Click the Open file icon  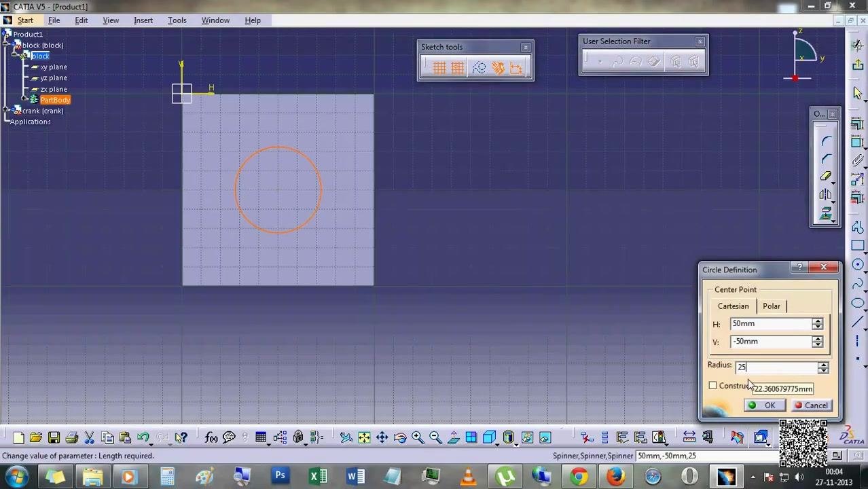click(36, 437)
